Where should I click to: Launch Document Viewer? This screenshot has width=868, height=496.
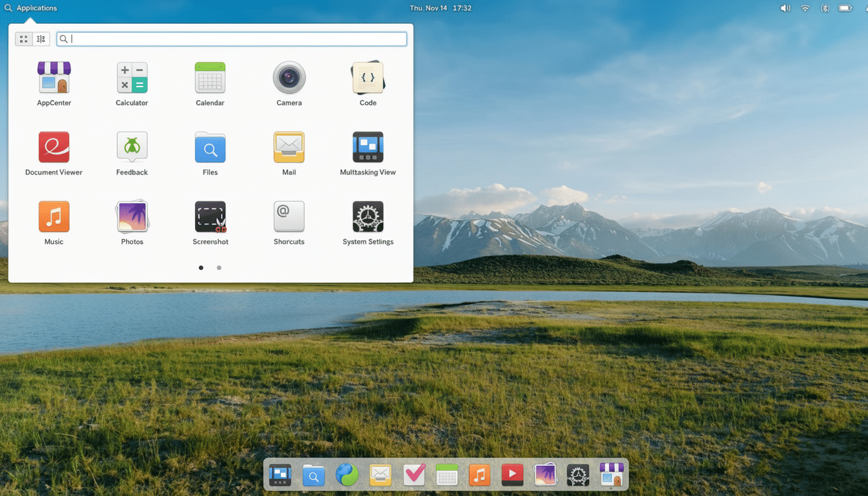(54, 147)
